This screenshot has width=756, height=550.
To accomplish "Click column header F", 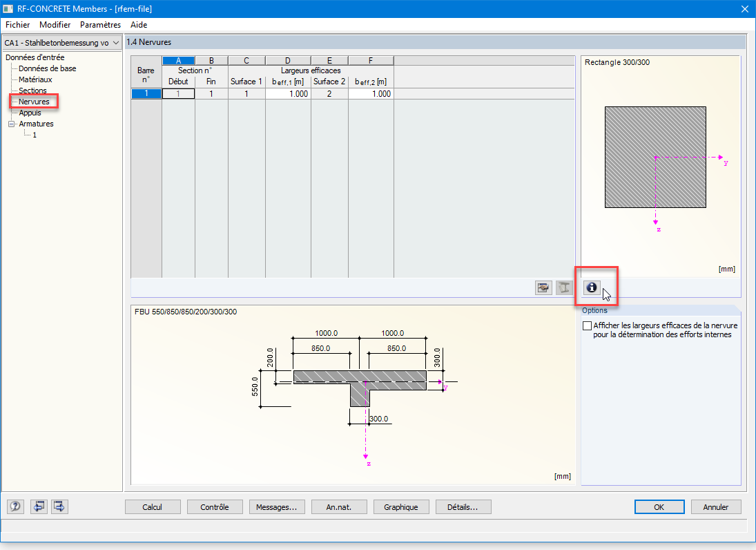I will 371,61.
